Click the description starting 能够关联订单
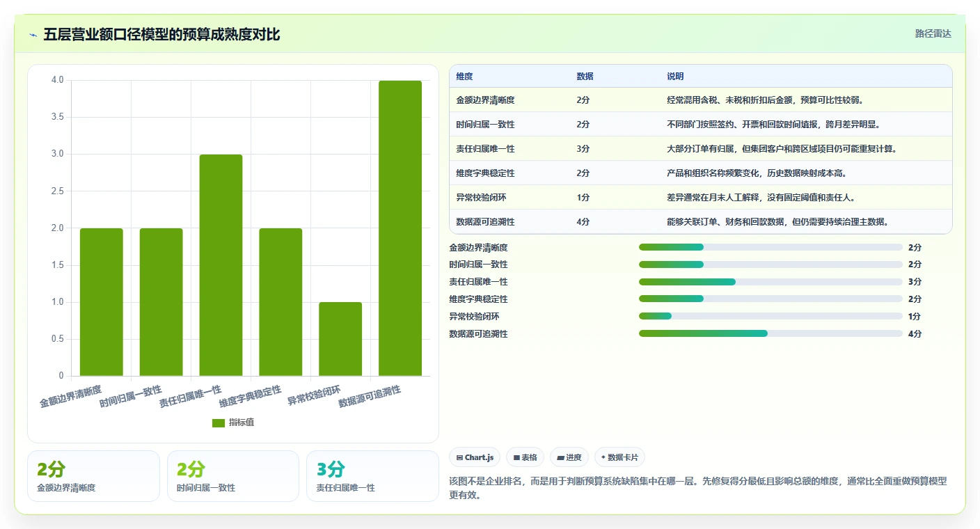Screen dimensions: 980x529 pyautogui.click(x=777, y=222)
